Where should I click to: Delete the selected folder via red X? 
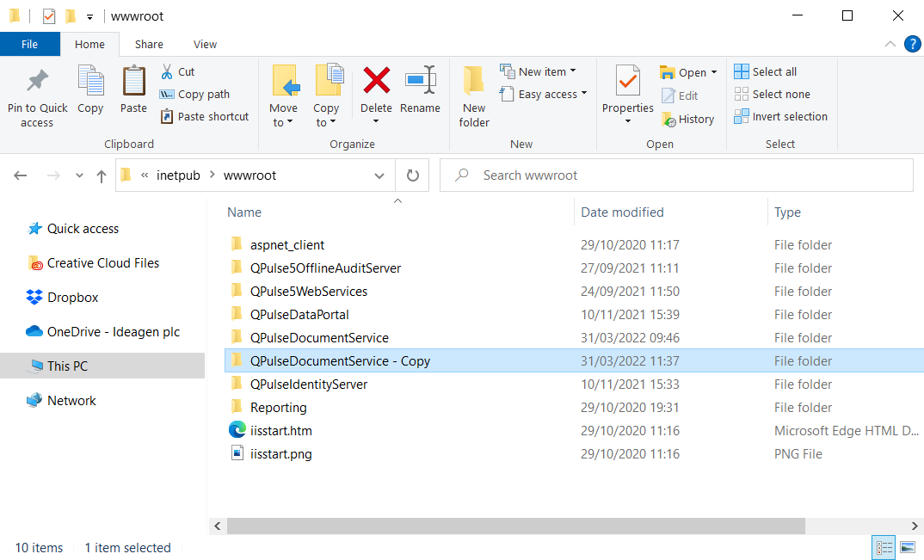pos(377,81)
